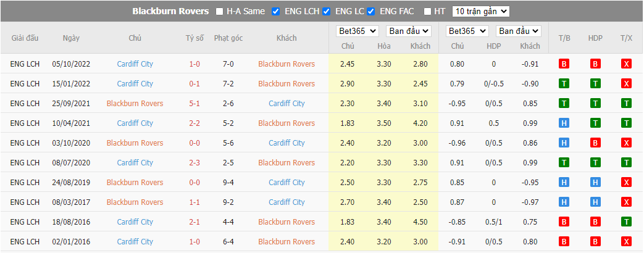The width and height of the screenshot is (644, 253).
Task: Click the 'Phạt góc' column header
Action: (228, 38)
